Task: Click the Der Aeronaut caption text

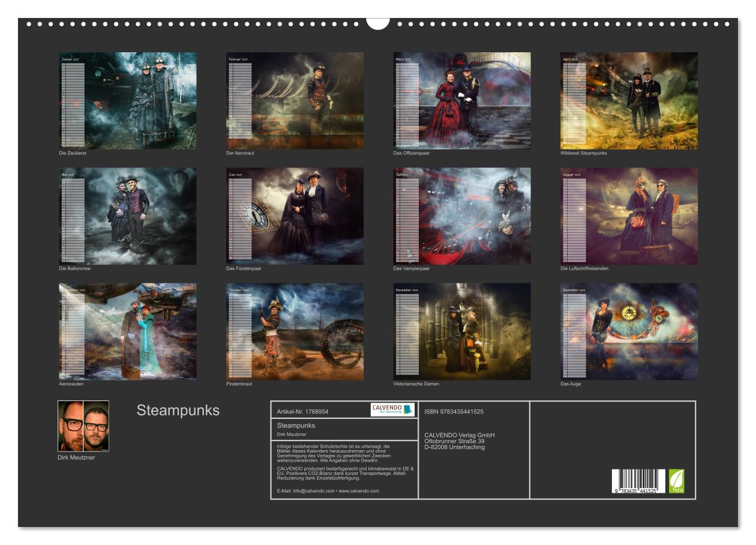Action: pyautogui.click(x=240, y=153)
